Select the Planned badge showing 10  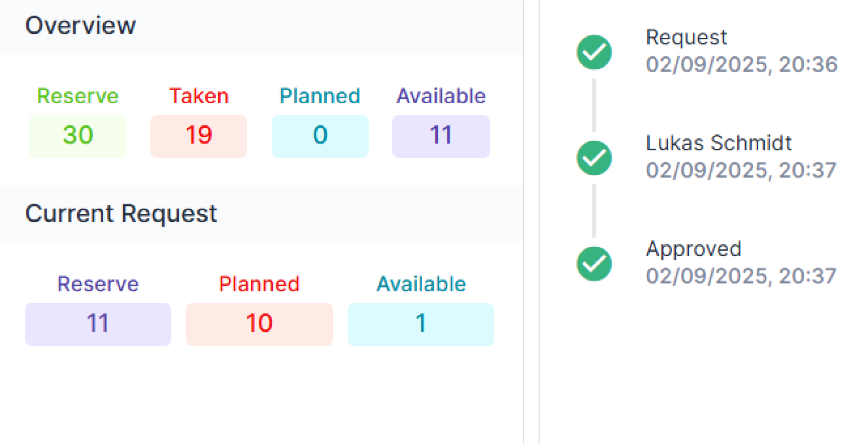click(259, 323)
